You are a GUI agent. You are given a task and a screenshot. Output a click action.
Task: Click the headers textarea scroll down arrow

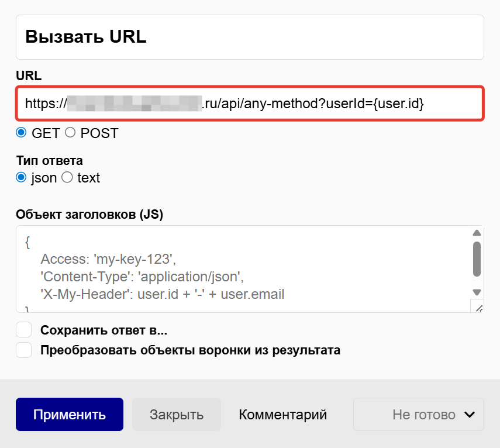[477, 292]
